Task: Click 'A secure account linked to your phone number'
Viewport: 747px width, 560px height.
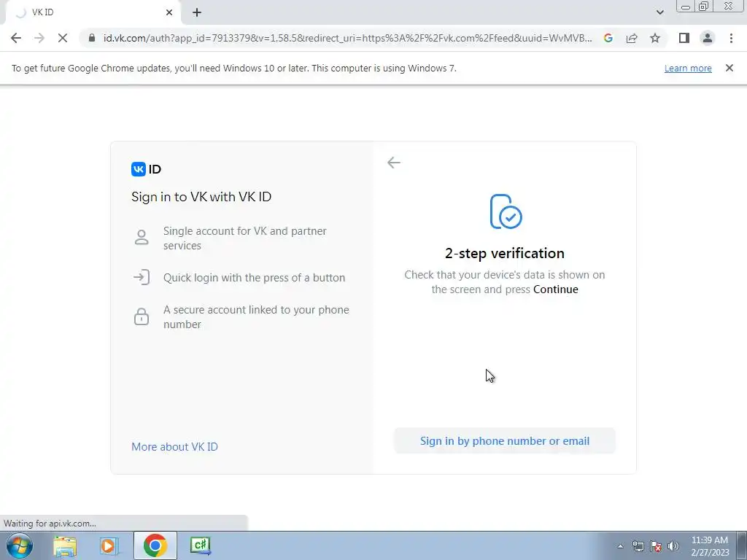Action: (x=256, y=316)
